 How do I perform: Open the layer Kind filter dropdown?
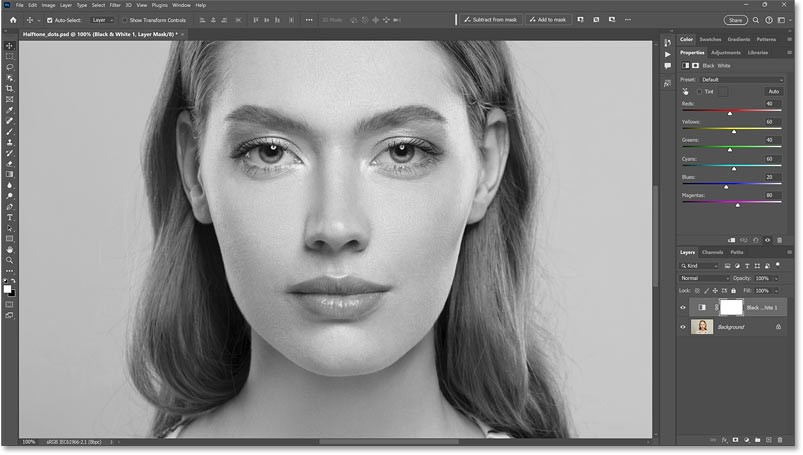(701, 266)
